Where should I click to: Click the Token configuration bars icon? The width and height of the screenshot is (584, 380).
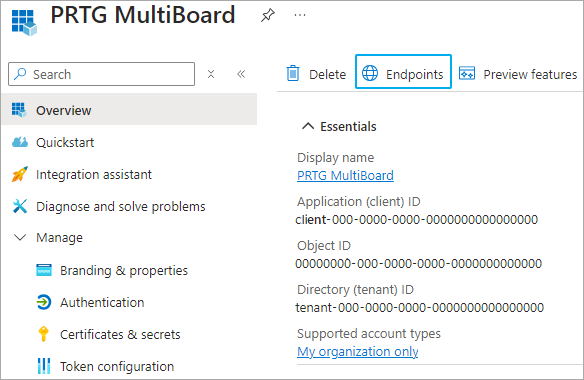tap(44, 366)
